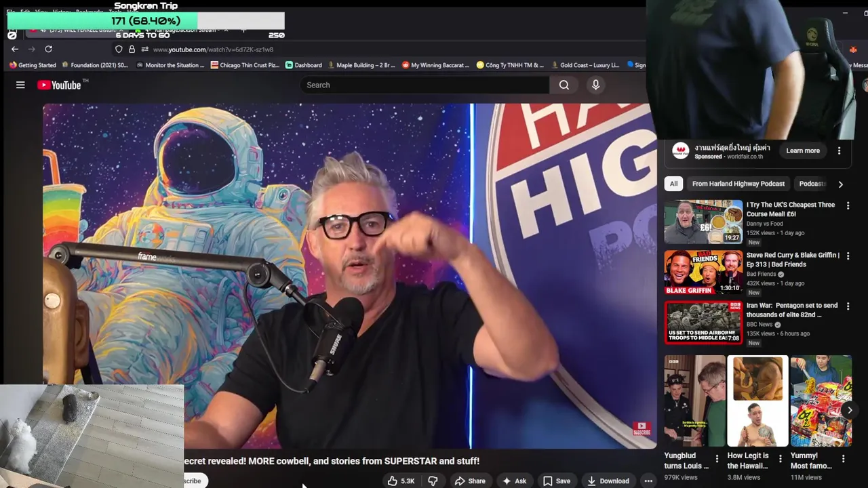Open more actions ellipsis below video
Viewport: 868px width, 488px height.
point(648,481)
